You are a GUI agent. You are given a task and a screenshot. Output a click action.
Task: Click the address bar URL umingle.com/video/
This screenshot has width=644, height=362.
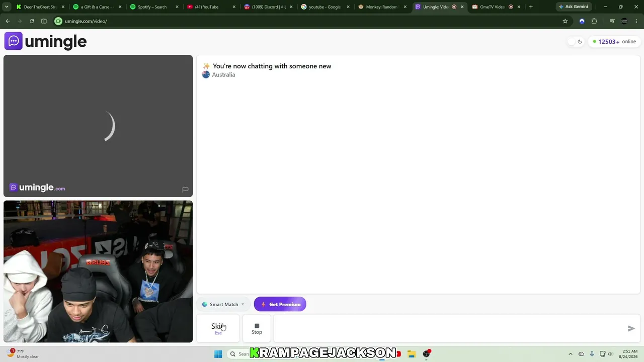[86, 21]
